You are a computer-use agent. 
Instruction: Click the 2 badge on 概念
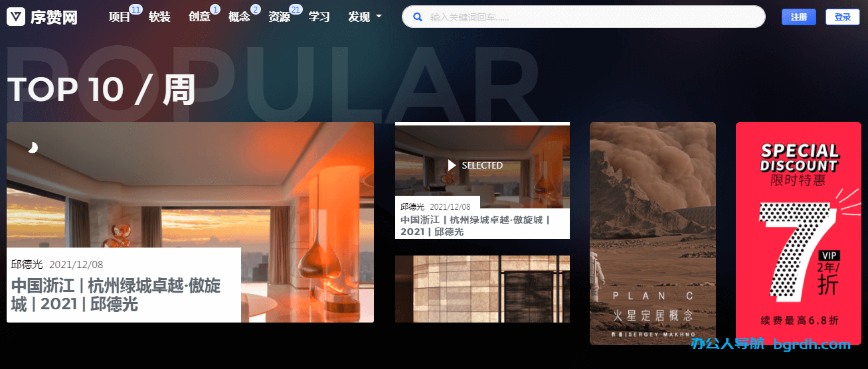tap(255, 9)
